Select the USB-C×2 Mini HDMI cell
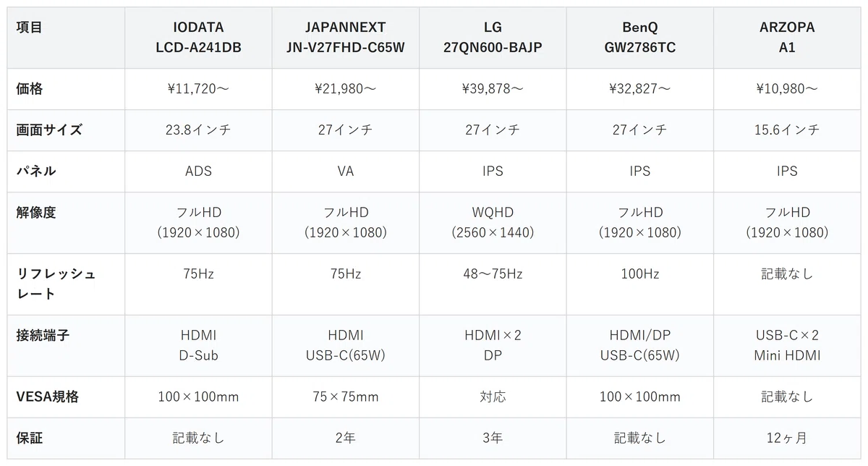868x466 pixels. pos(787,346)
